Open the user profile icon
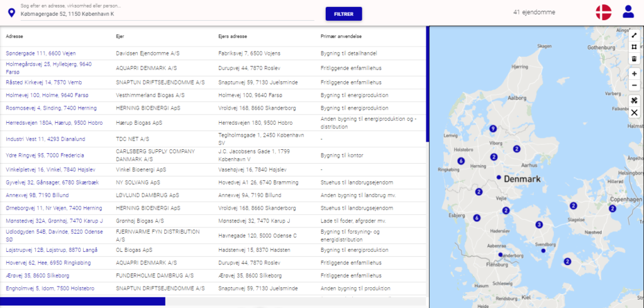644x308 pixels. coord(628,12)
